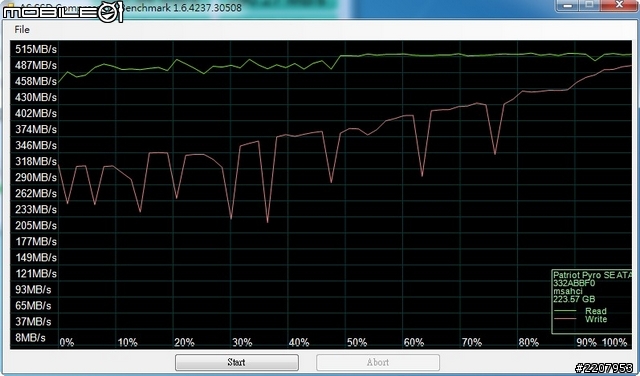Click the msahci driver text

[568, 291]
